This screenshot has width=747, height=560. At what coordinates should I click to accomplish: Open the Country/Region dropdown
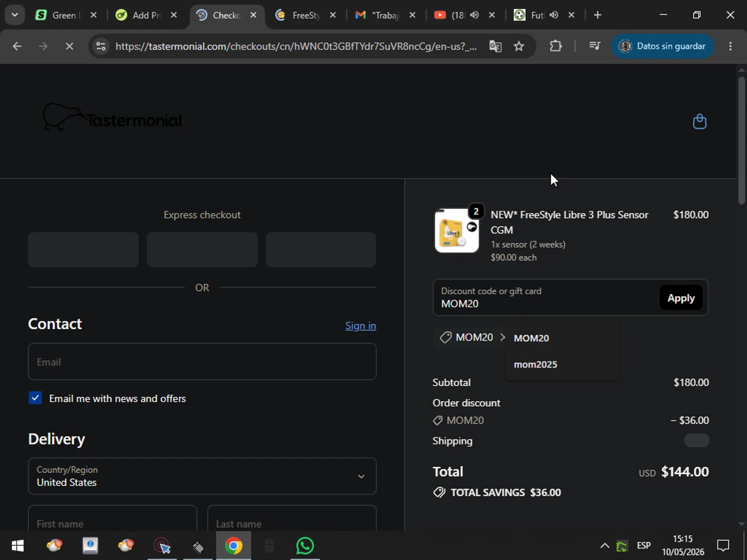[x=202, y=476]
